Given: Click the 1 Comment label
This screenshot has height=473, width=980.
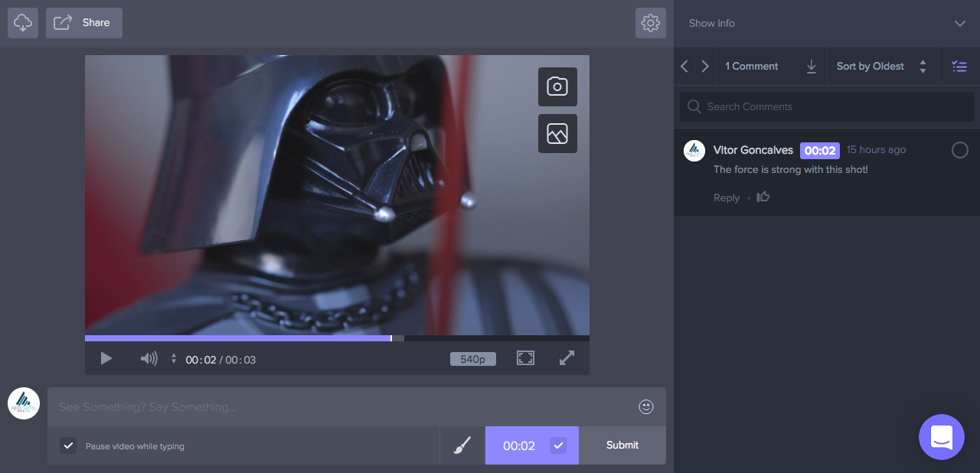Looking at the screenshot, I should coord(752,67).
